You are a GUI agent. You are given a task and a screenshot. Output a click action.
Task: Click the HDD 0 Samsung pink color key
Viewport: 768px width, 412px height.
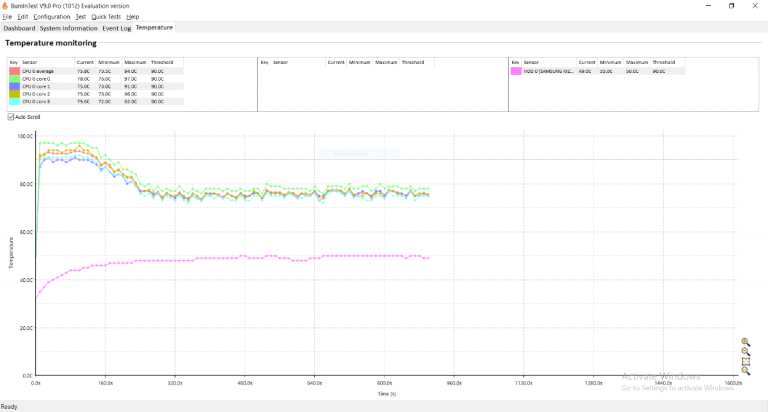point(516,71)
